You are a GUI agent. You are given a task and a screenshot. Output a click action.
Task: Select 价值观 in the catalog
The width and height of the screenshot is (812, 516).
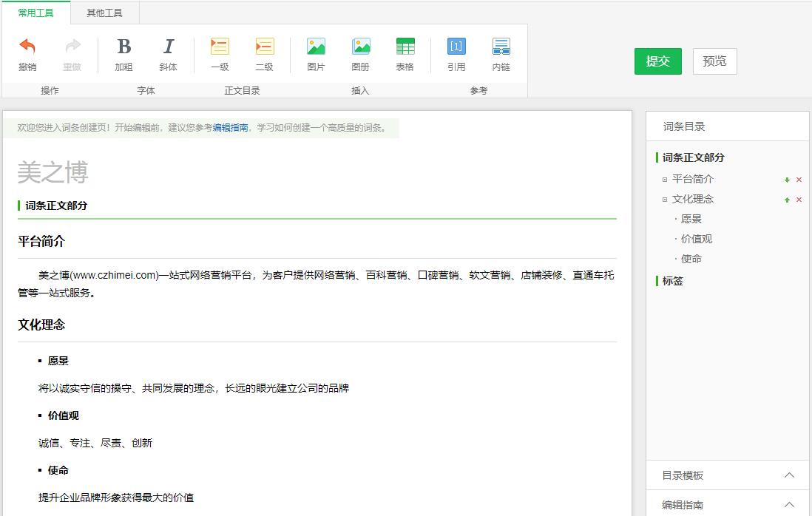696,239
